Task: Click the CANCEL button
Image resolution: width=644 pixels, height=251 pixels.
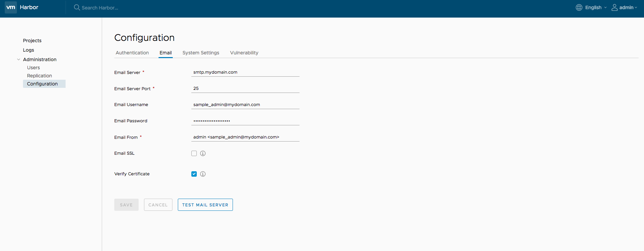Action: [158, 205]
